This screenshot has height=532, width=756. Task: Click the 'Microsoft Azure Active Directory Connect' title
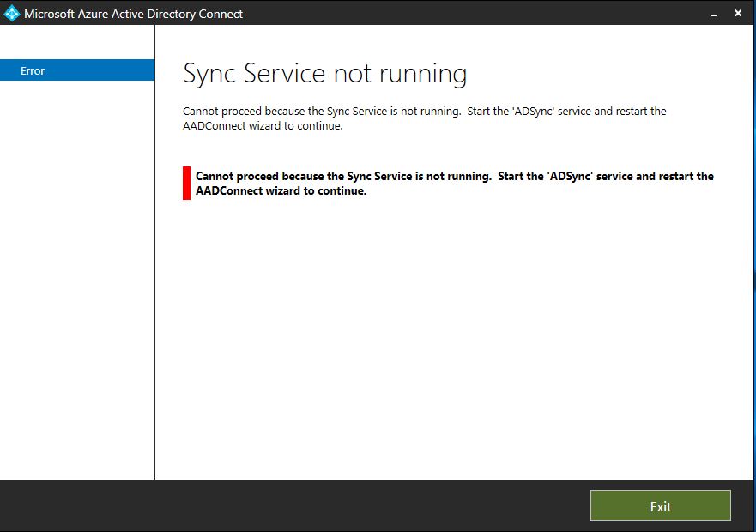(133, 14)
